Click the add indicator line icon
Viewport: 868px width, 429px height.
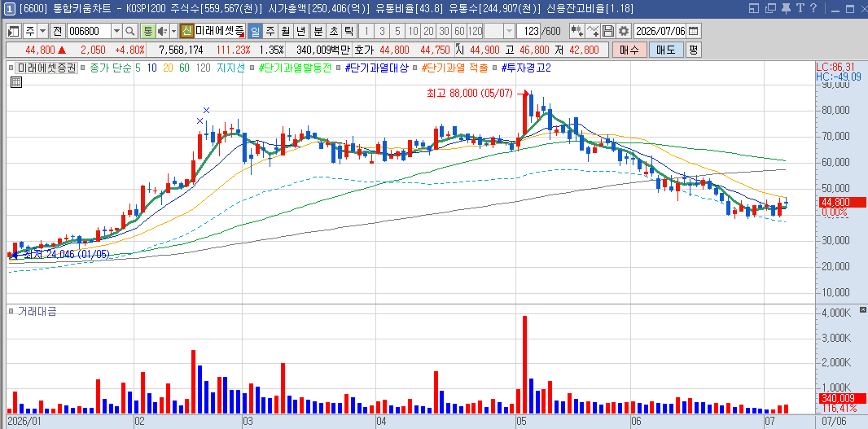[x=593, y=31]
